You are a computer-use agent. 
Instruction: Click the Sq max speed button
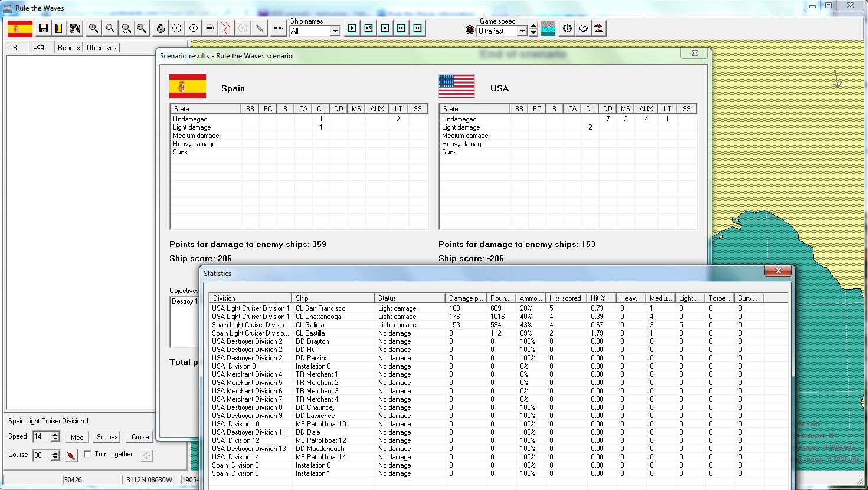(106, 436)
